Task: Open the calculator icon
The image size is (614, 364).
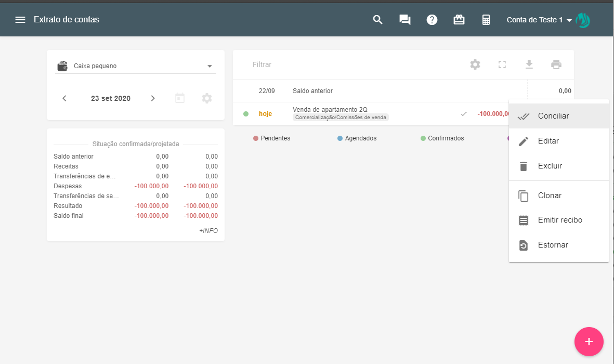Action: click(x=486, y=20)
